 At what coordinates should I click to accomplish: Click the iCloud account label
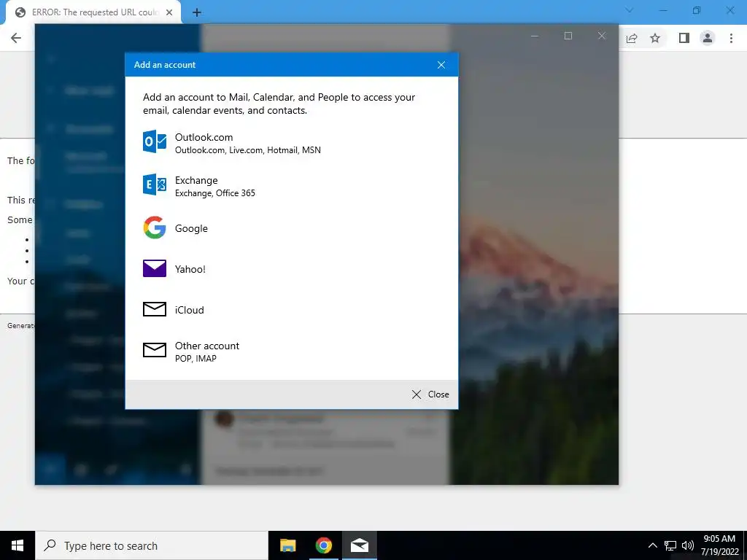click(189, 310)
